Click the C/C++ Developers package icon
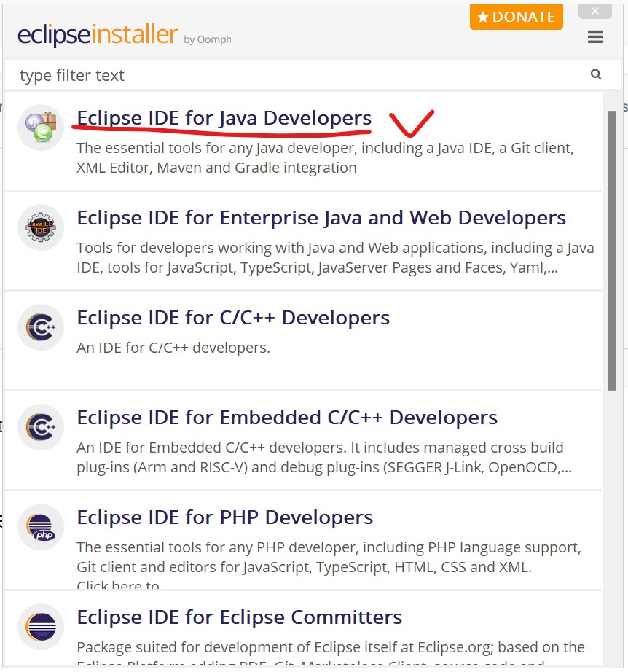 coord(41,327)
